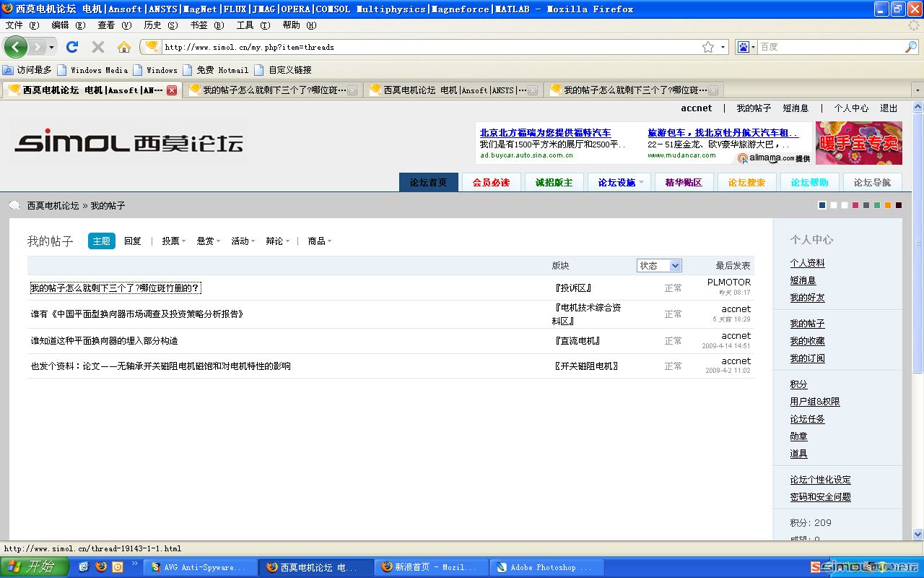Reload the page with the refresh icon
Viewport: 924px width, 578px height.
point(72,47)
